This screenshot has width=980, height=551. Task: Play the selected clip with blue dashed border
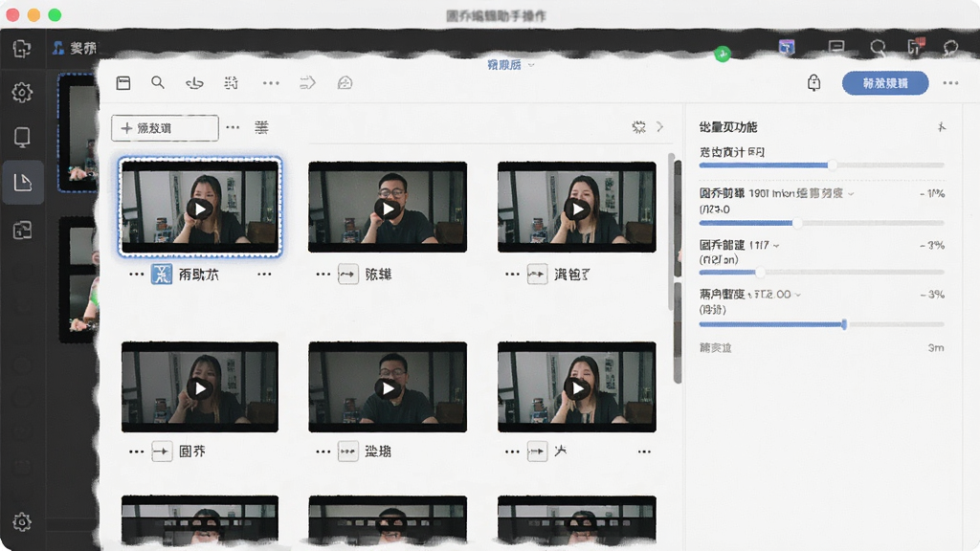click(x=200, y=209)
